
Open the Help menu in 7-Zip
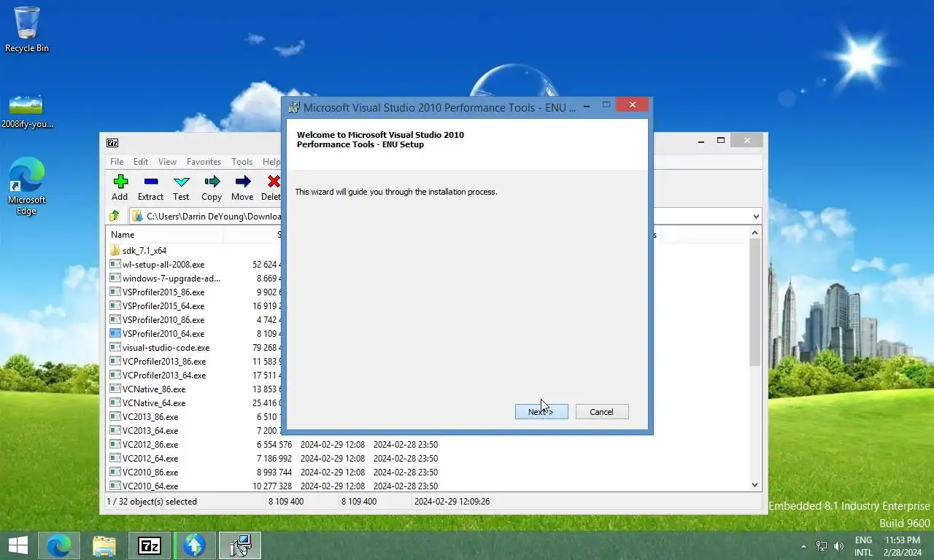271,162
